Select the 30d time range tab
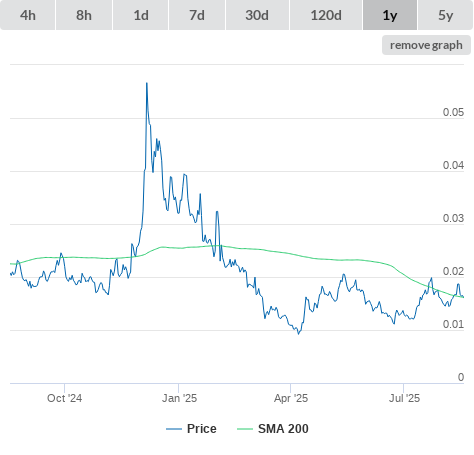Image resolution: width=474 pixels, height=455 pixels. (x=257, y=15)
